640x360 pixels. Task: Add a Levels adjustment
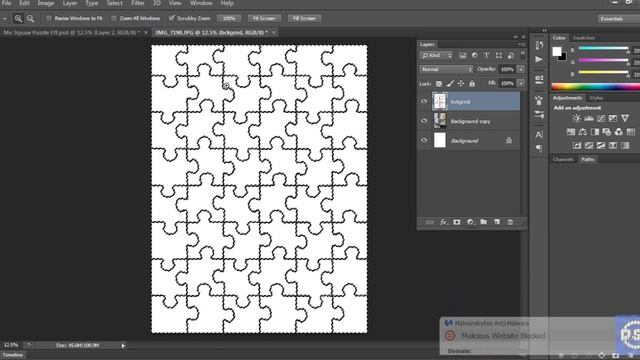point(589,118)
